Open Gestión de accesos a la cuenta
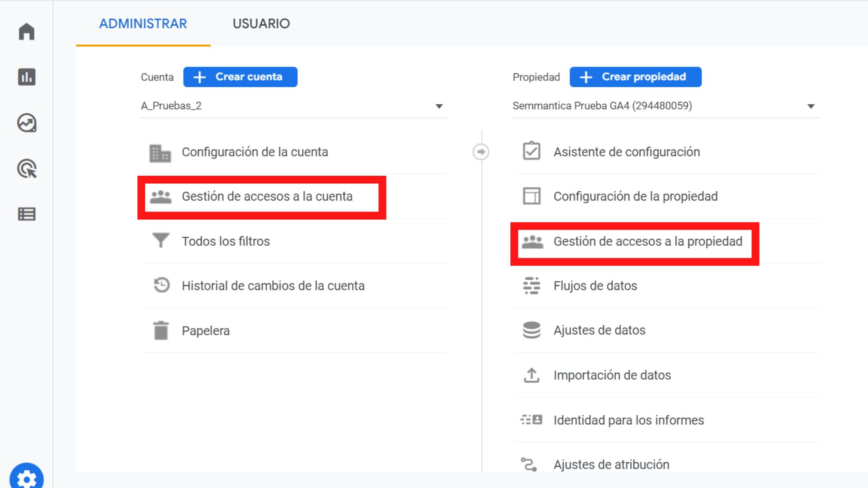 point(267,197)
